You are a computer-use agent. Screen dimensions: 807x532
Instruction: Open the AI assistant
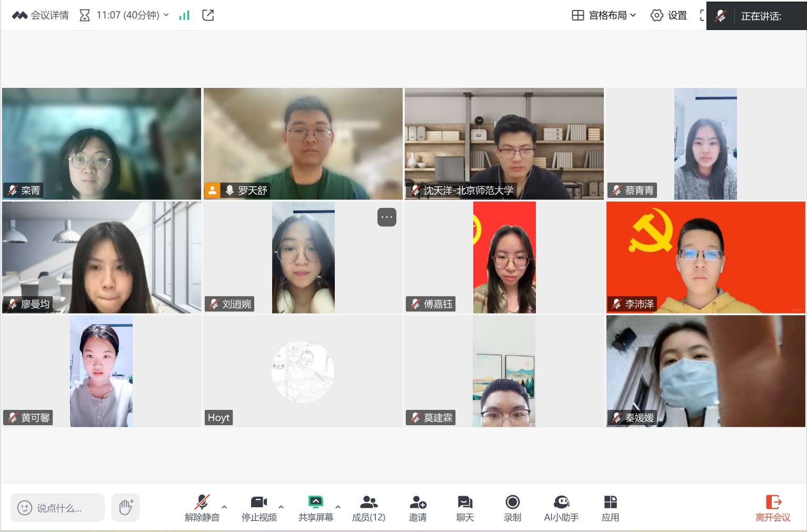click(x=561, y=508)
